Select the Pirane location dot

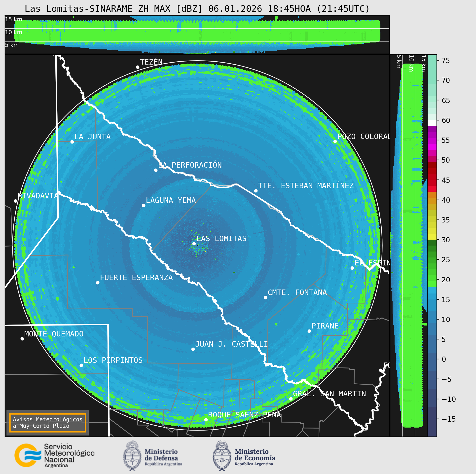[309, 331]
